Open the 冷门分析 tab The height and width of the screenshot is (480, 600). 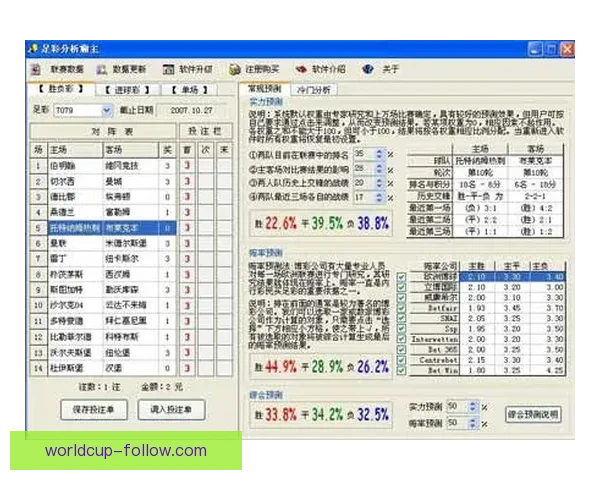tap(313, 90)
